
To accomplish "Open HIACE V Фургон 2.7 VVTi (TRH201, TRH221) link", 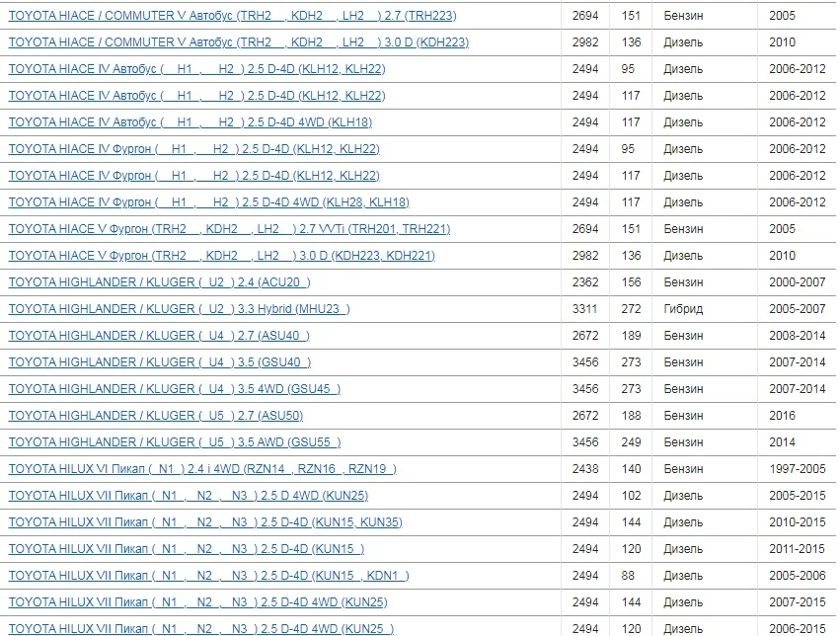I will [229, 229].
